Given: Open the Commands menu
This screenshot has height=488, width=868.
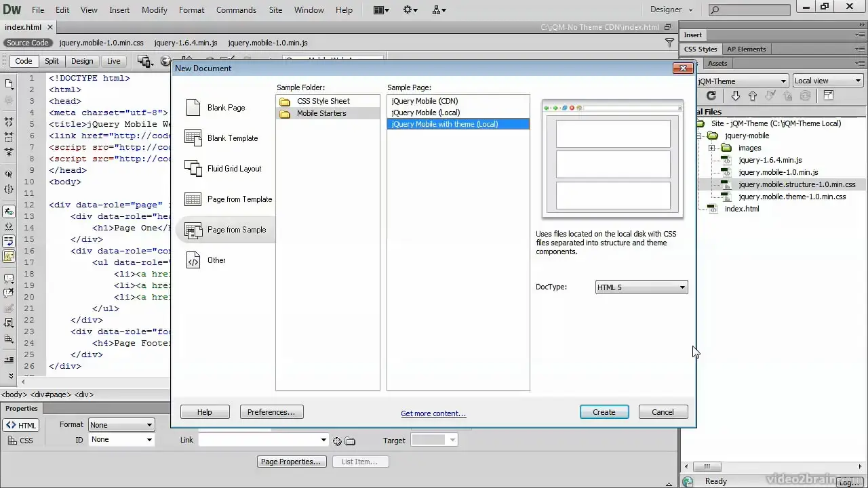Looking at the screenshot, I should [236, 9].
